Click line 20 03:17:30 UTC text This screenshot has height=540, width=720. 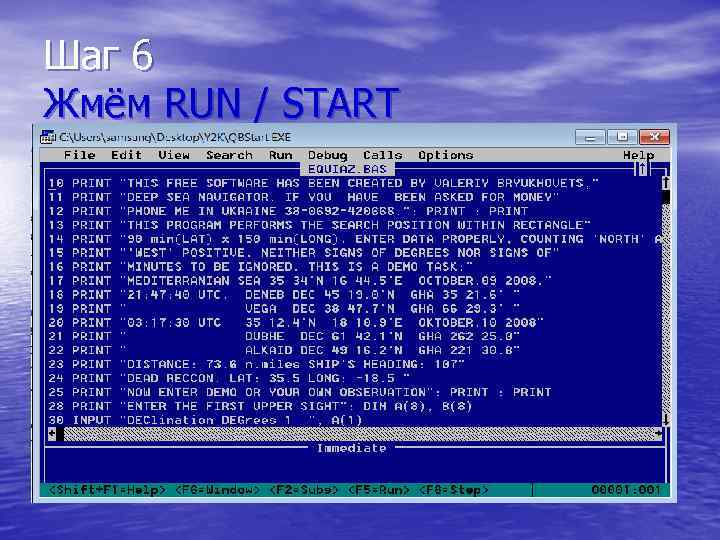174,322
